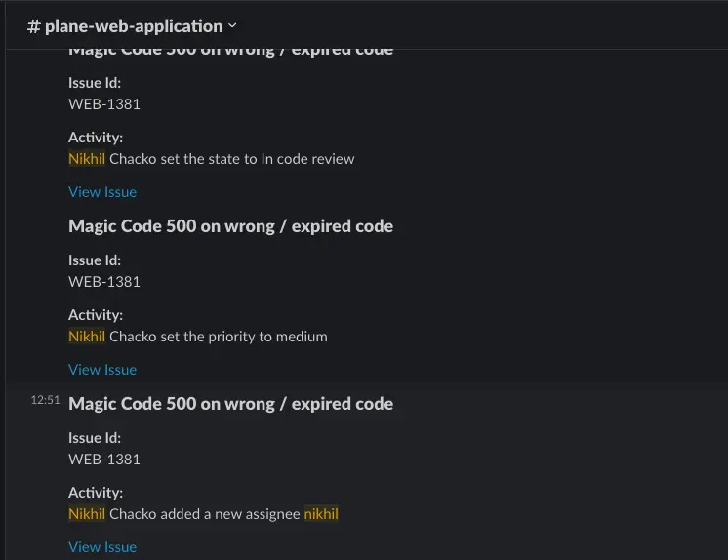The image size is (728, 560).
Task: Click the 12:51 message timestamp
Action: pos(45,400)
